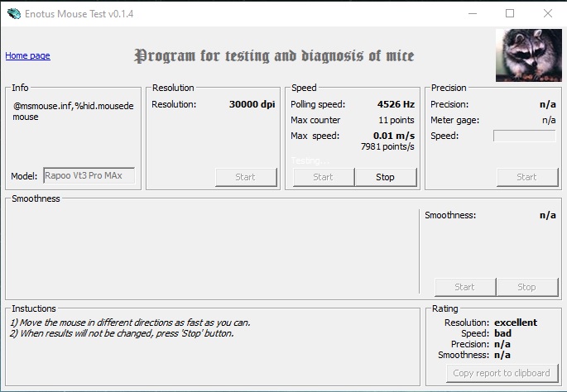The image size is (567, 392).
Task: Click the Precision Speed box
Action: (x=525, y=136)
